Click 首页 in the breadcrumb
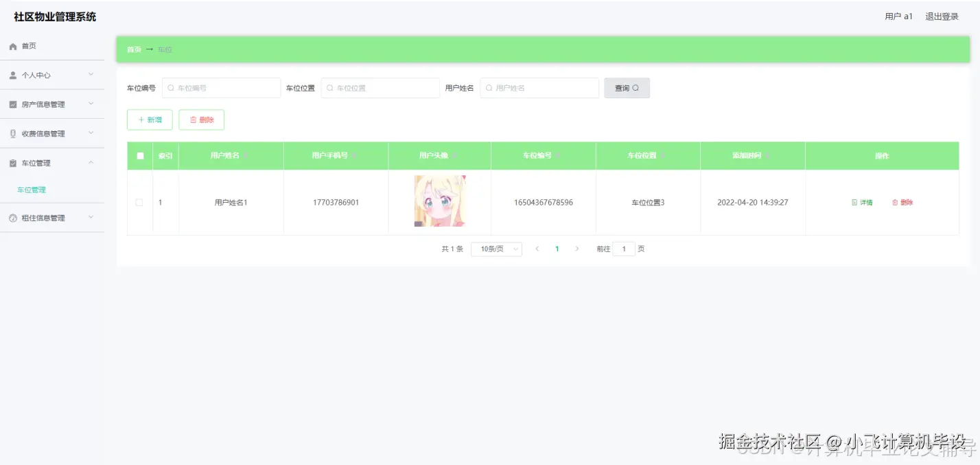This screenshot has width=980, height=465. 134,49
